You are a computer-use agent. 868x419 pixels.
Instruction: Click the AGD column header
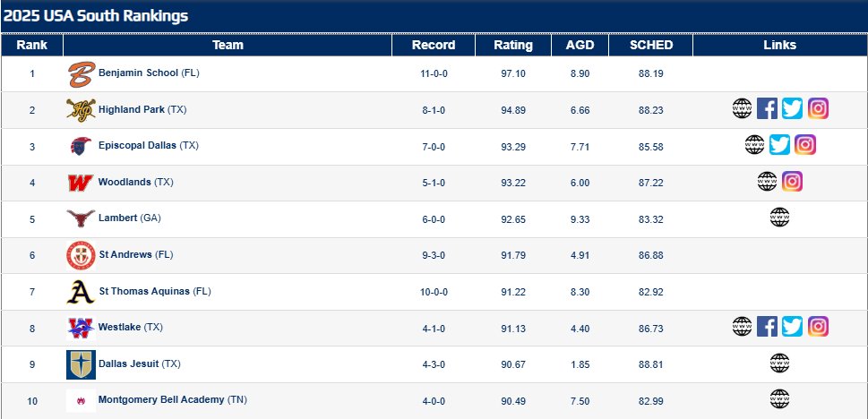pos(580,45)
